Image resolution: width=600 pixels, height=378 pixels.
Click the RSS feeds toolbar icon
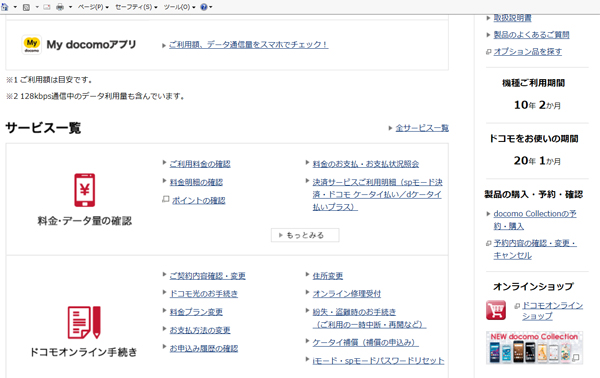26,7
